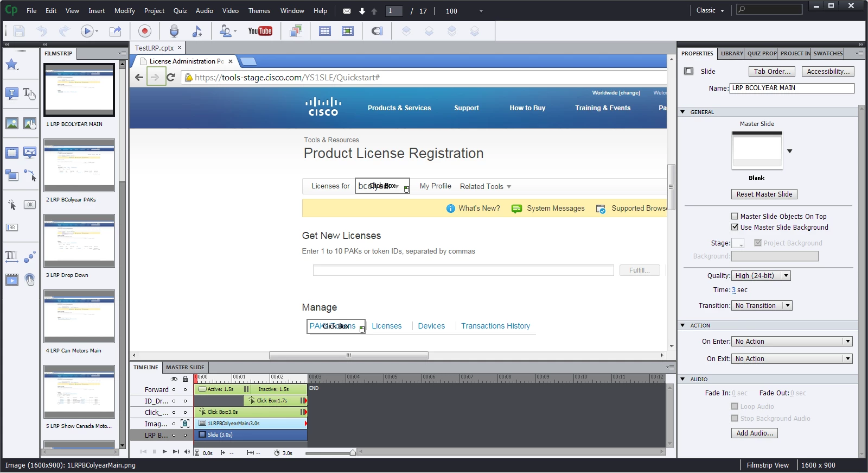Screen dimensions: 868x473
Task: Click the timeline Play button
Action: click(164, 451)
